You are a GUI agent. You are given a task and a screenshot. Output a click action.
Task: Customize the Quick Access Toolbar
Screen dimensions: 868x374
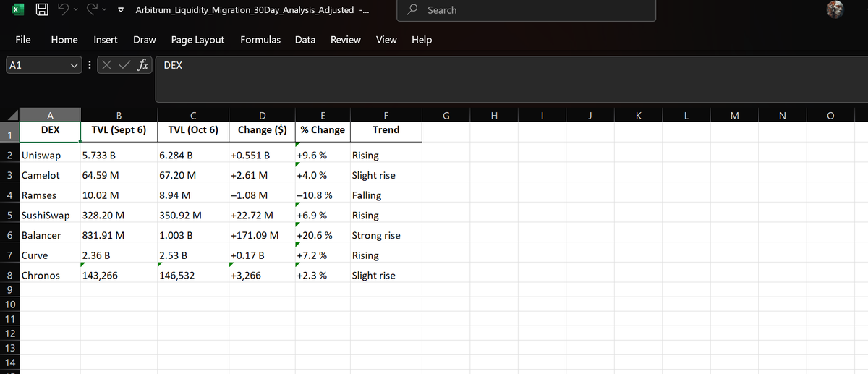pyautogui.click(x=120, y=10)
